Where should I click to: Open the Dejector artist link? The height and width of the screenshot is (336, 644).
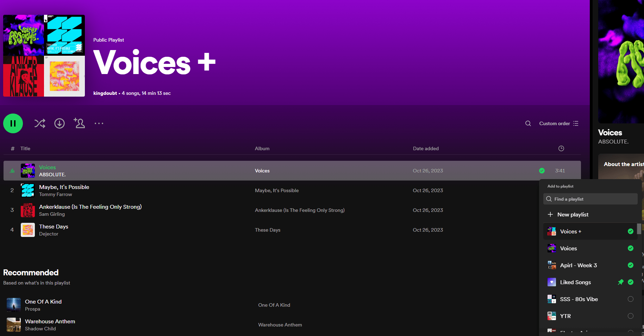(49, 234)
